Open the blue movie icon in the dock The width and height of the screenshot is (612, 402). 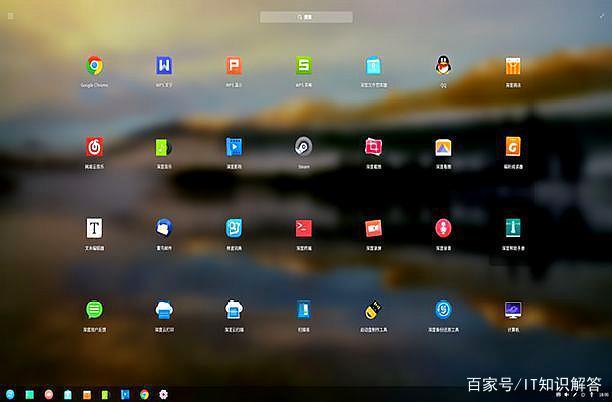(x=125, y=395)
